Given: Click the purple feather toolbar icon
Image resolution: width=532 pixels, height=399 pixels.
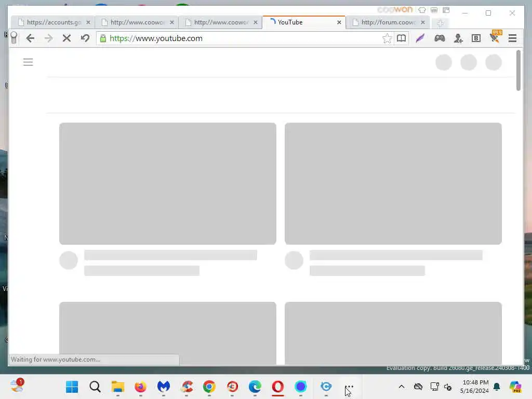Looking at the screenshot, I should (x=420, y=38).
